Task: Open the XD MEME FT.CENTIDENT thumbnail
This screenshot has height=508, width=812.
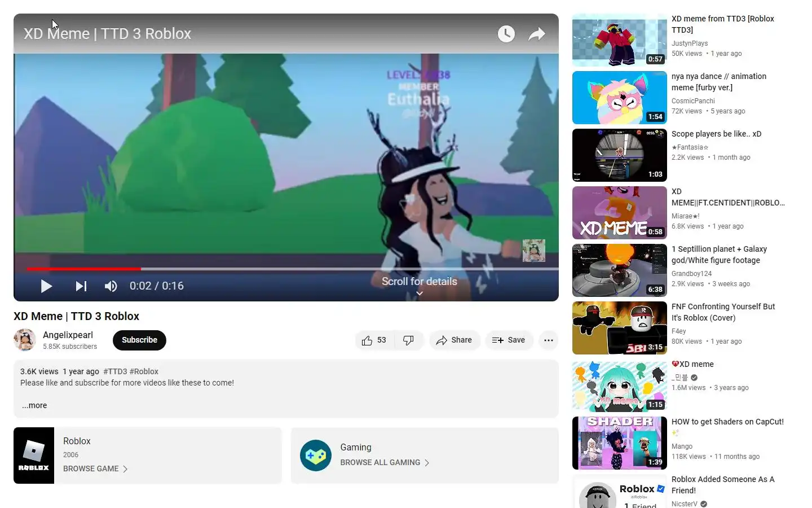Action: pyautogui.click(x=619, y=213)
